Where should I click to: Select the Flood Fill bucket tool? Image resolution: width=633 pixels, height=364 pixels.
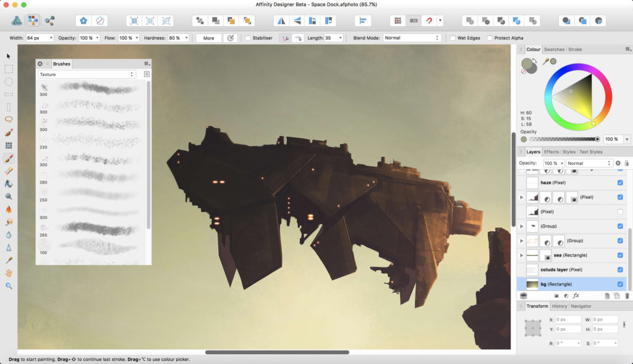point(9,184)
